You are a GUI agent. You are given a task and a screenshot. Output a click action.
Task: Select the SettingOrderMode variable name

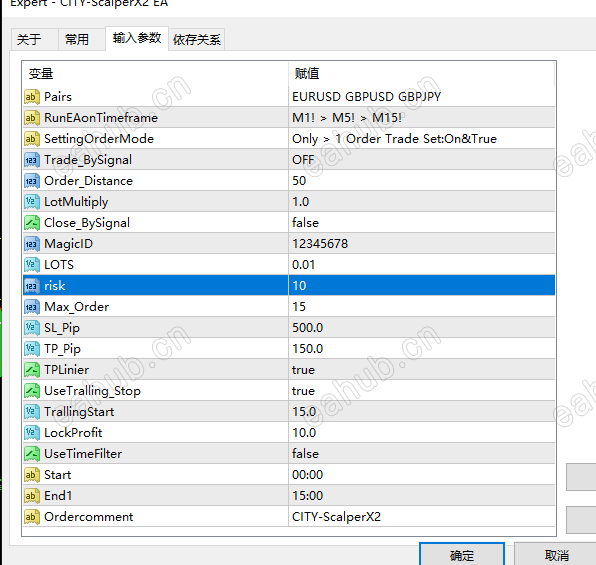pyautogui.click(x=99, y=139)
